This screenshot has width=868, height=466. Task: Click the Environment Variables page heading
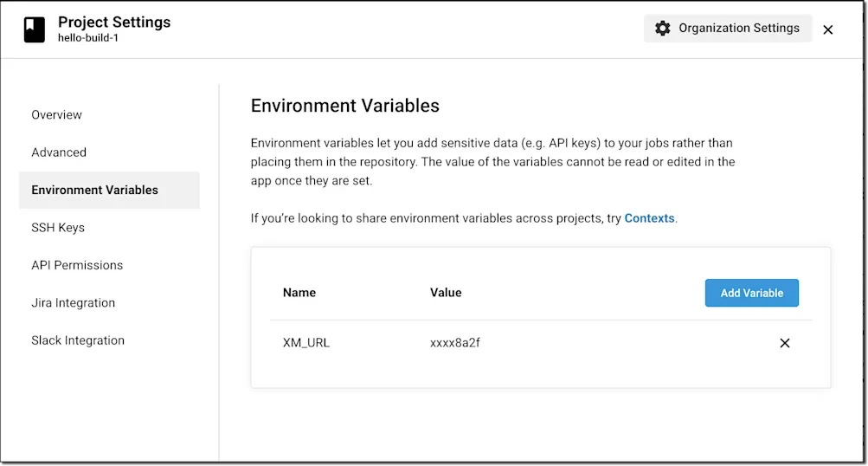(345, 106)
